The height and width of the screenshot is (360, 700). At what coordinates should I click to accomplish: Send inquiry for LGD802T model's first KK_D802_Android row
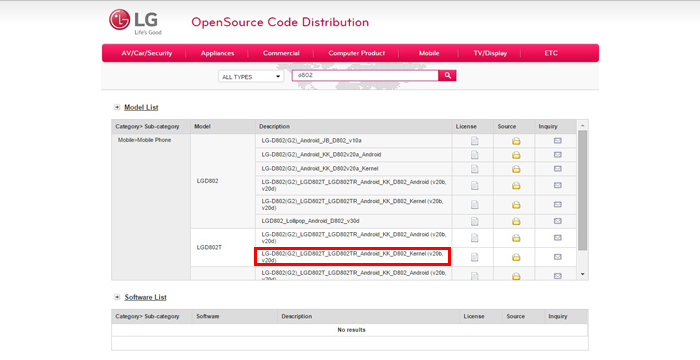(x=558, y=238)
